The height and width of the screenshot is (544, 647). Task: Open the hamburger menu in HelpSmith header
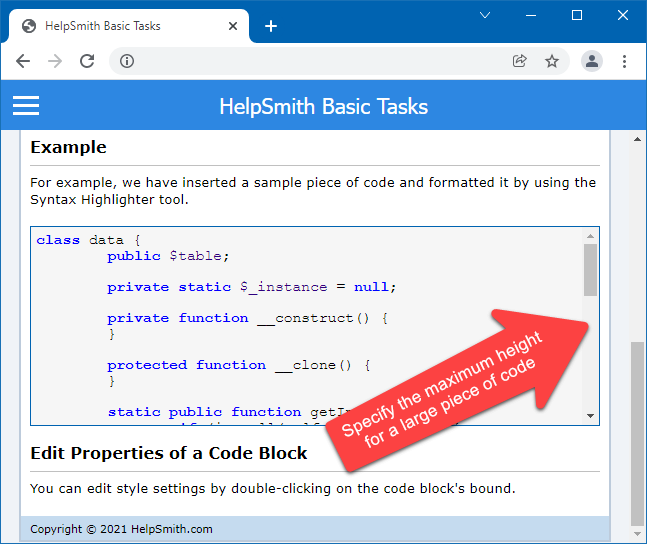pos(26,106)
